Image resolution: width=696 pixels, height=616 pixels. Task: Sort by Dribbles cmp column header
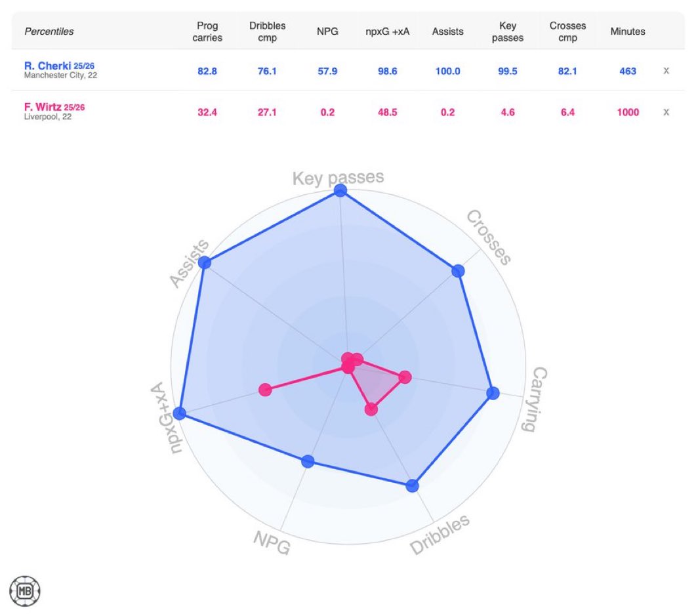tap(267, 31)
